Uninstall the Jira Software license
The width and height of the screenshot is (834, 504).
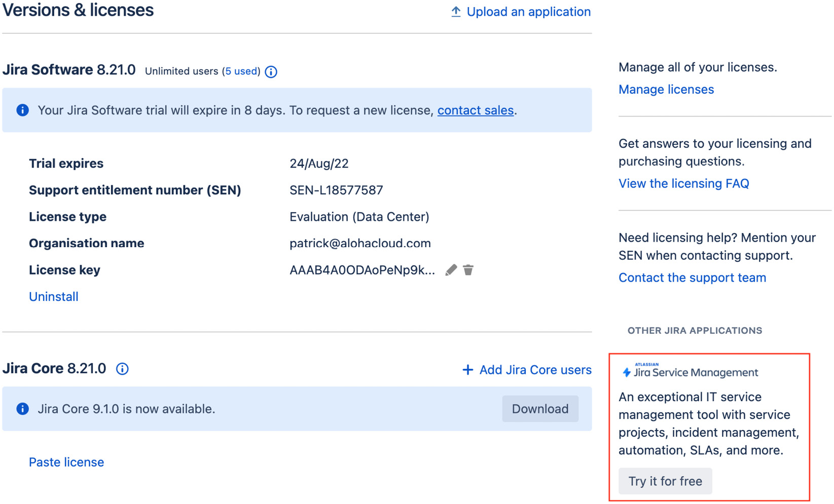click(53, 296)
